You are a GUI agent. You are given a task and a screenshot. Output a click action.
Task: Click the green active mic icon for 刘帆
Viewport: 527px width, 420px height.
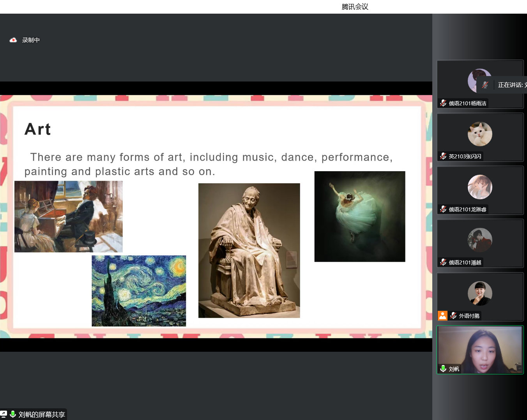point(443,369)
